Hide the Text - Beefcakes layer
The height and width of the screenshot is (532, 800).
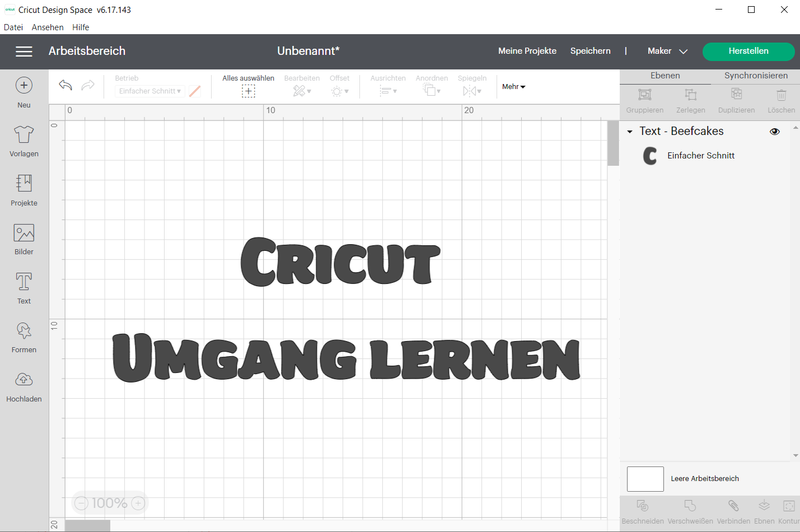tap(775, 132)
